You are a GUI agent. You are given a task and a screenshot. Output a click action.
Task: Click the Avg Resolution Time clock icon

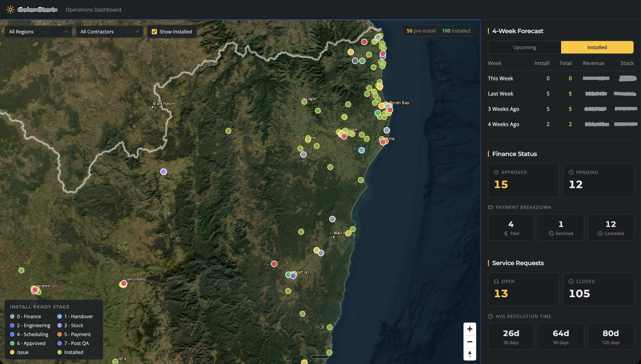[490, 316]
